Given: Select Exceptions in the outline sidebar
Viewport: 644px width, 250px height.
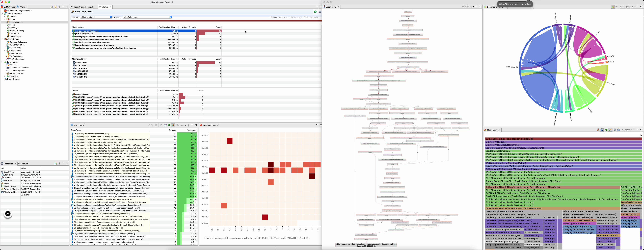Looking at the screenshot, I should [x=14, y=33].
